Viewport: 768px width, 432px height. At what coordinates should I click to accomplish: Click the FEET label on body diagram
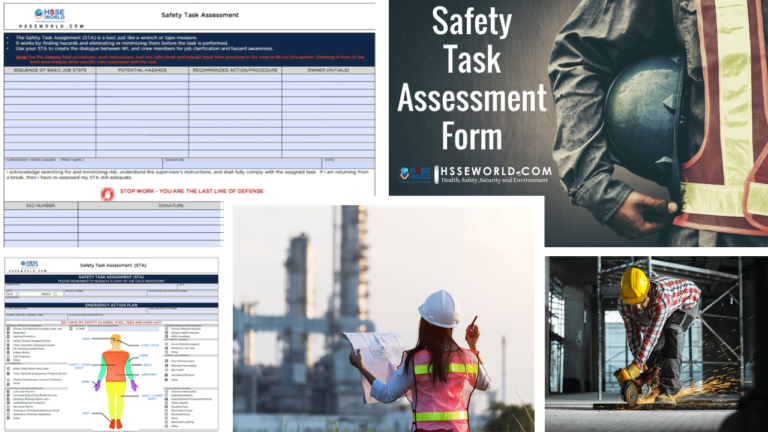[x=86, y=413]
